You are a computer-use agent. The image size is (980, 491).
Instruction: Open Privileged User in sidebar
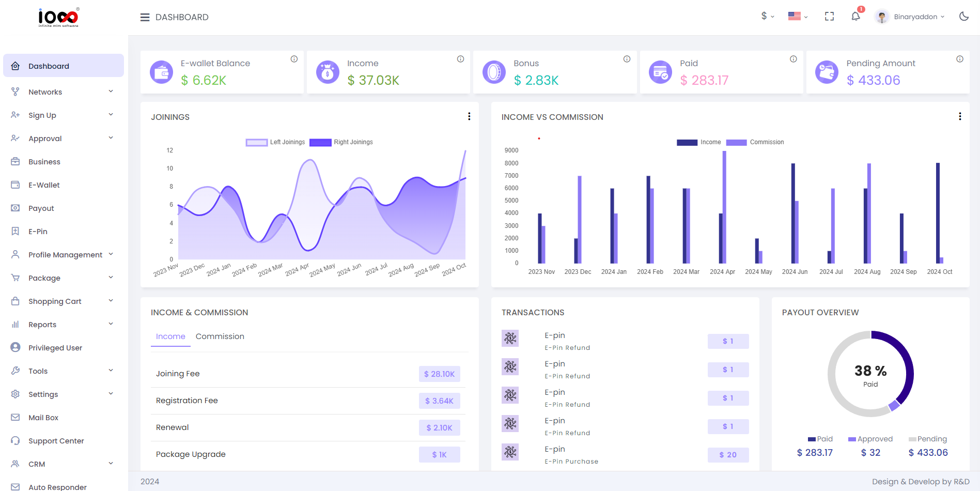[x=64, y=347]
